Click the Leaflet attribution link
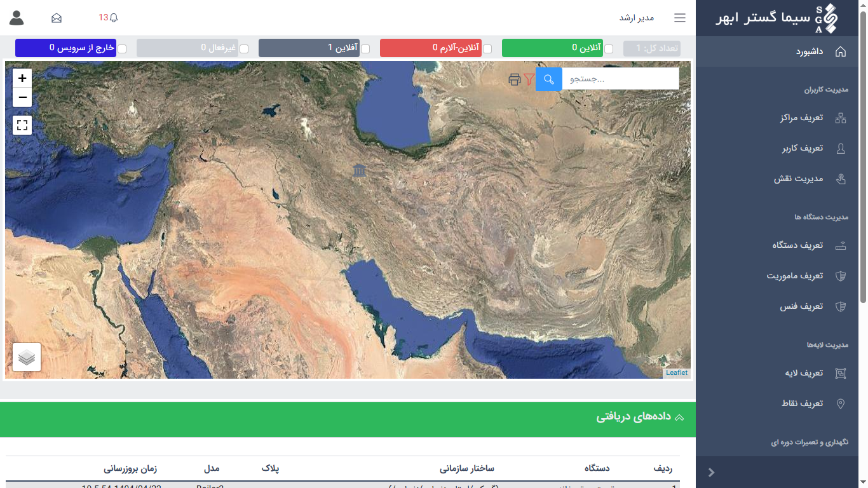 point(677,373)
